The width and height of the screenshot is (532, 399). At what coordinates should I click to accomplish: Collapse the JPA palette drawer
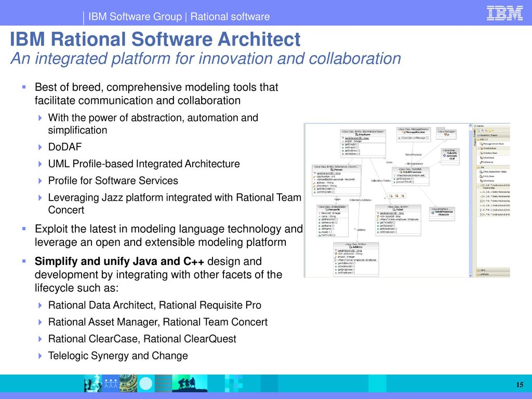point(493,168)
